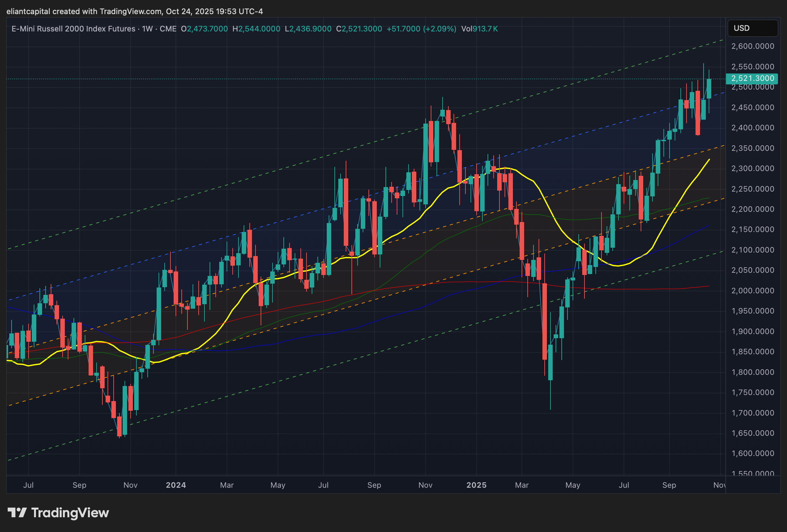This screenshot has height=532, width=787.
Task: Click the E-Mini Russell 2000 Index Futures title
Action: [x=73, y=29]
